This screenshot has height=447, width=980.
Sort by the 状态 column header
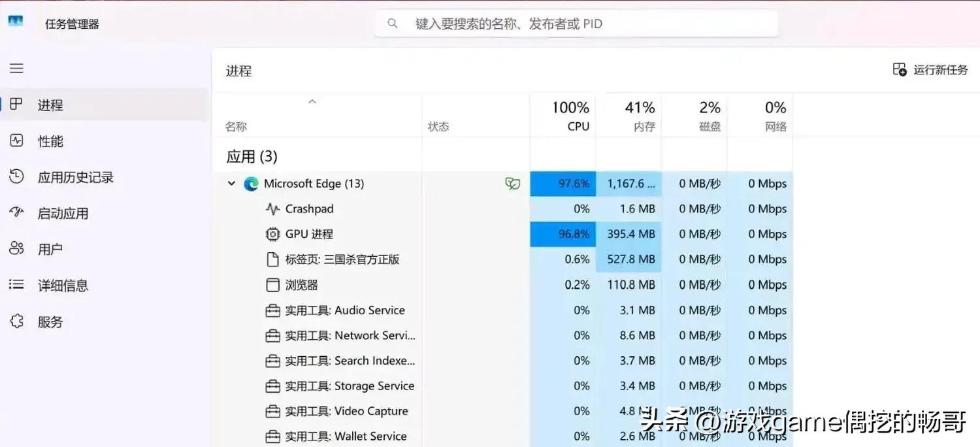(476, 116)
